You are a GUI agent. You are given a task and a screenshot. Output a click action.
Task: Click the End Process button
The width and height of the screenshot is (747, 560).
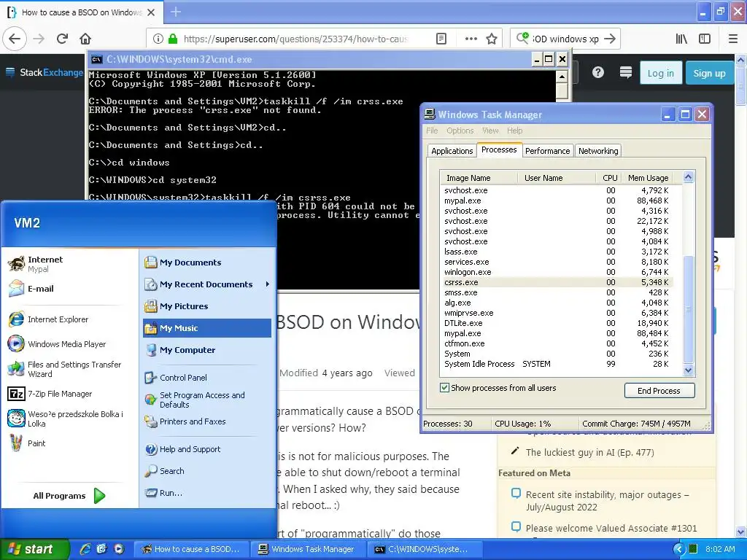659,391
